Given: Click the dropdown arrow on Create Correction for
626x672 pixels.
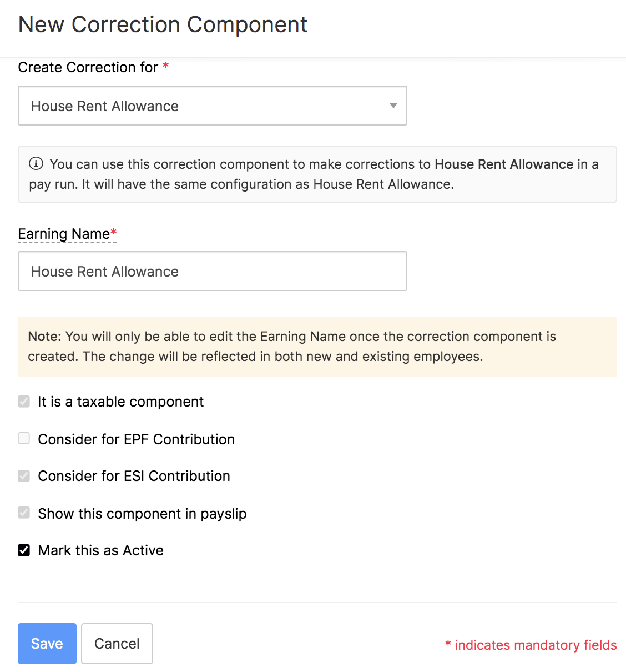Looking at the screenshot, I should (393, 106).
